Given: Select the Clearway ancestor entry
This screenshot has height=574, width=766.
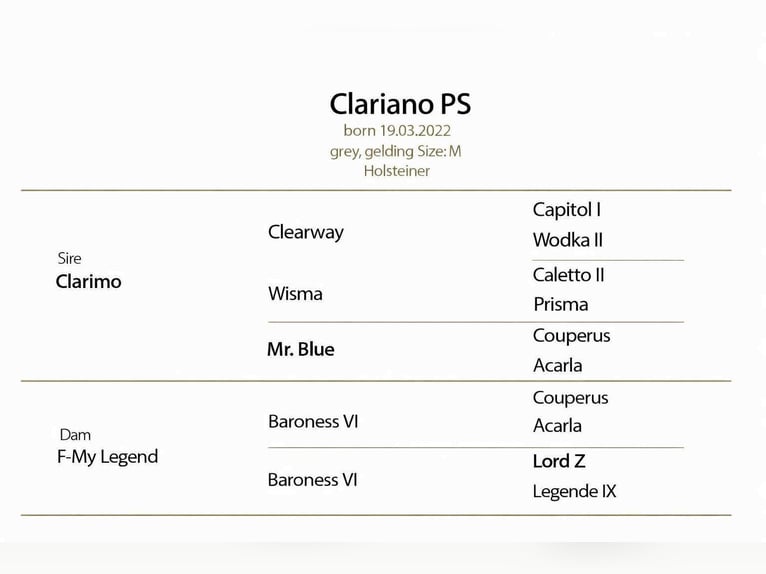Looking at the screenshot, I should pyautogui.click(x=306, y=232).
